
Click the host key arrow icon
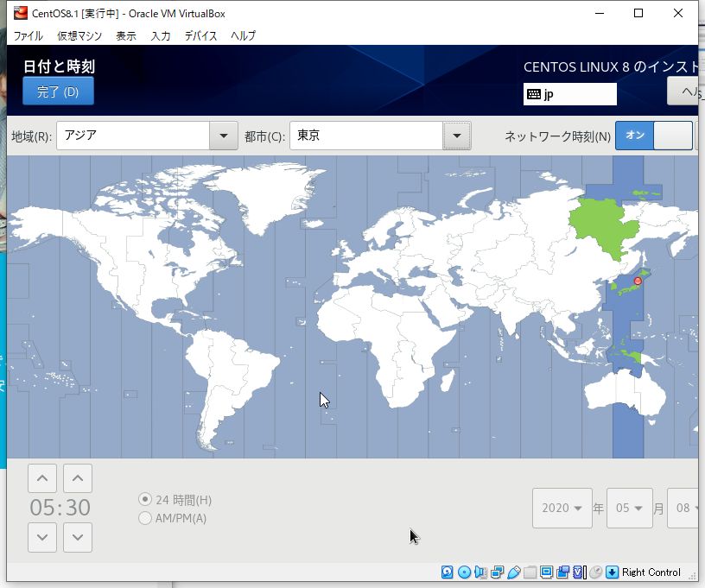coord(612,572)
